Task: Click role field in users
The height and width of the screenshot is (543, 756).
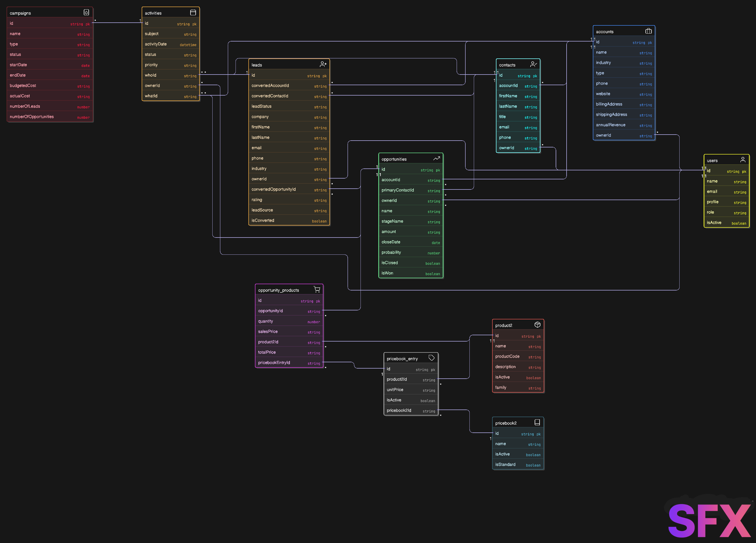Action: [x=726, y=212]
